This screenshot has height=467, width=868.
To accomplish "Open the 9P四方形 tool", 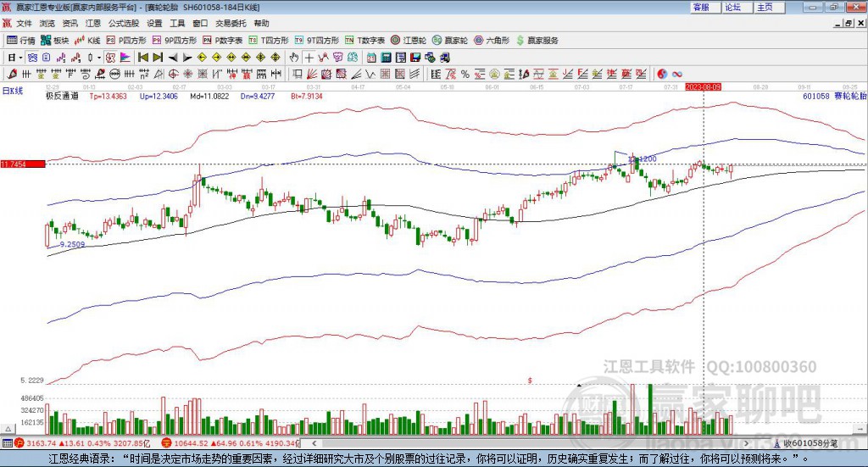I will tap(175, 41).
